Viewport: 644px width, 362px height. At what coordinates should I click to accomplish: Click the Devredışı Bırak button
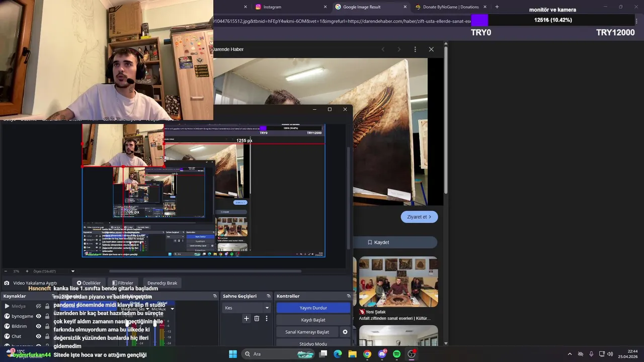(x=162, y=283)
